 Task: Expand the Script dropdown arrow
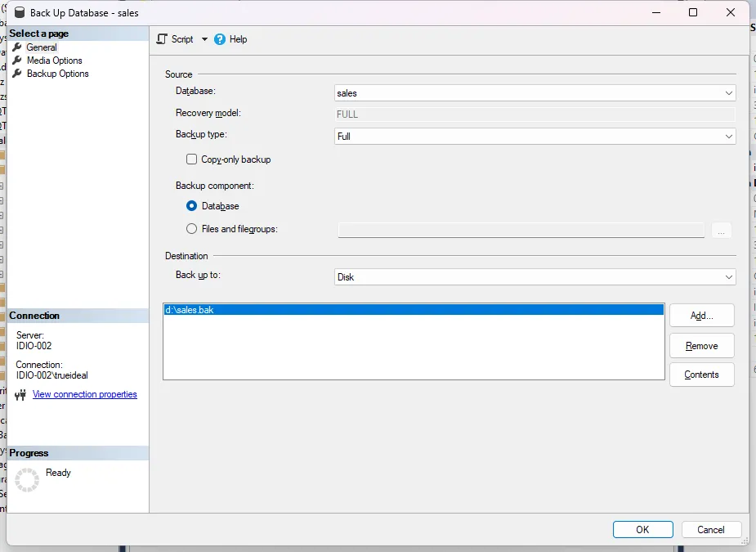(x=204, y=39)
